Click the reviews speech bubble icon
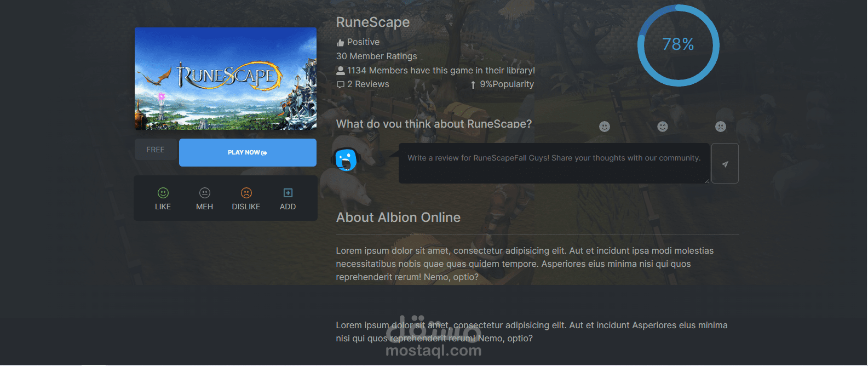The height and width of the screenshot is (366, 868). click(341, 84)
